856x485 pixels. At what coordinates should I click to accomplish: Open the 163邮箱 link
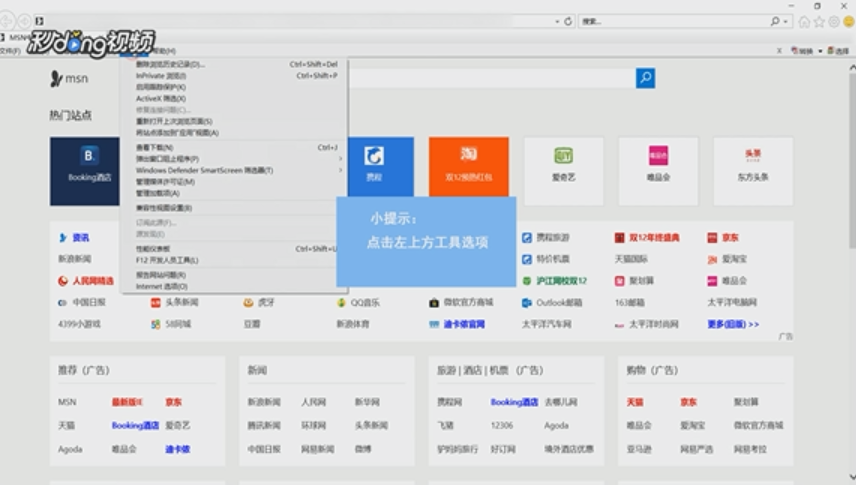[x=629, y=303]
